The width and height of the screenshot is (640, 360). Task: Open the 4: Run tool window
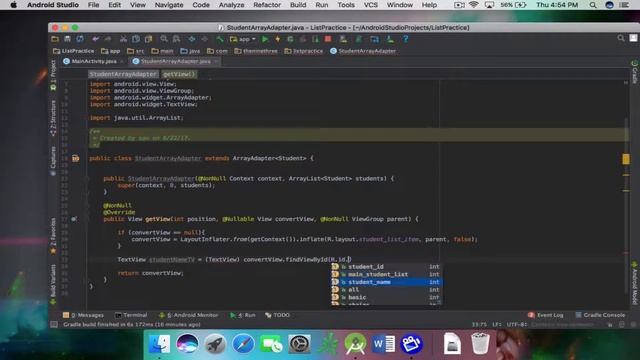click(243, 315)
